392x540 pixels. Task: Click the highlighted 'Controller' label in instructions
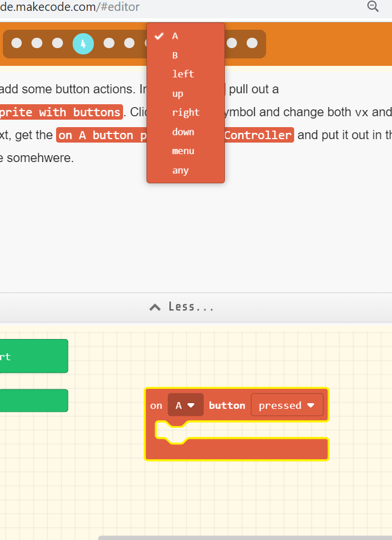tap(258, 135)
